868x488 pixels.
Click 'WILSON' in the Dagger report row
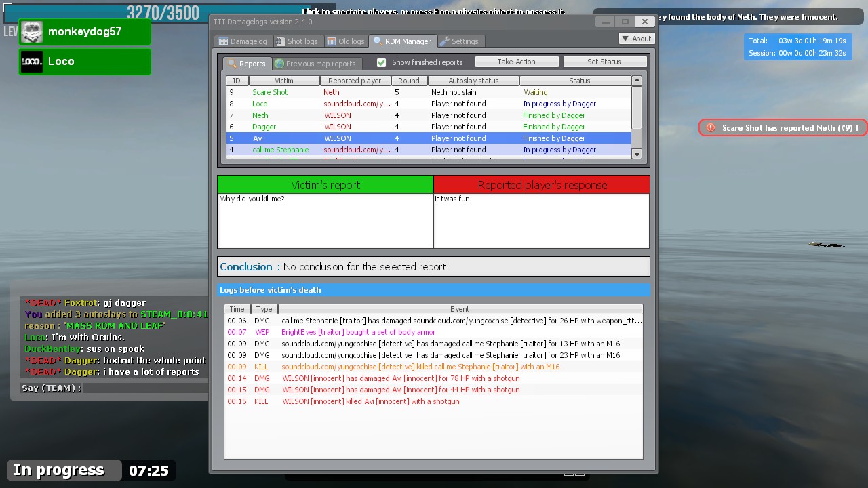pos(338,127)
